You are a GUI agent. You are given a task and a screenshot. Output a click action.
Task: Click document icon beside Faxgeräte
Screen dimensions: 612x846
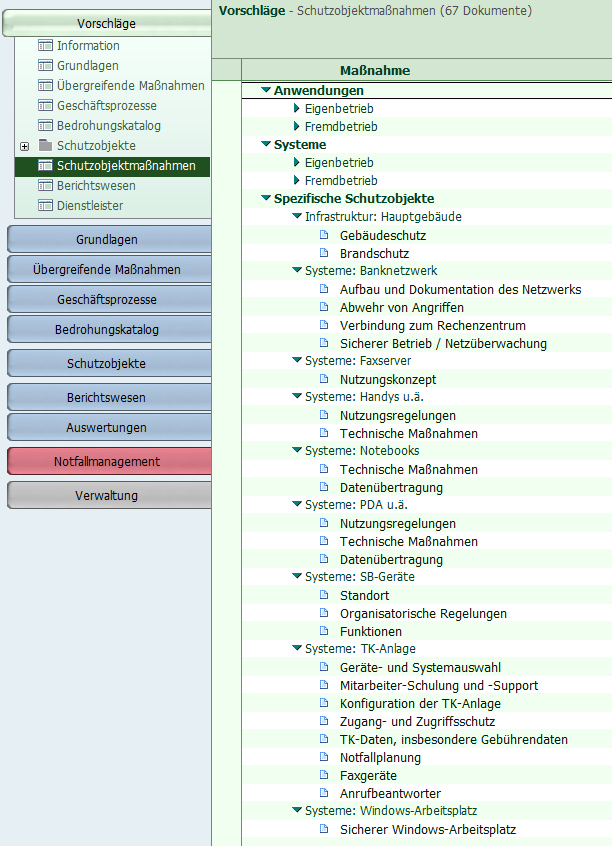(324, 775)
